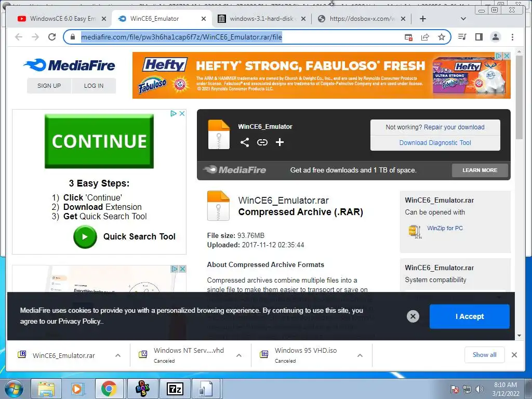Share this page from the address bar
532x399 pixels.
click(x=425, y=37)
